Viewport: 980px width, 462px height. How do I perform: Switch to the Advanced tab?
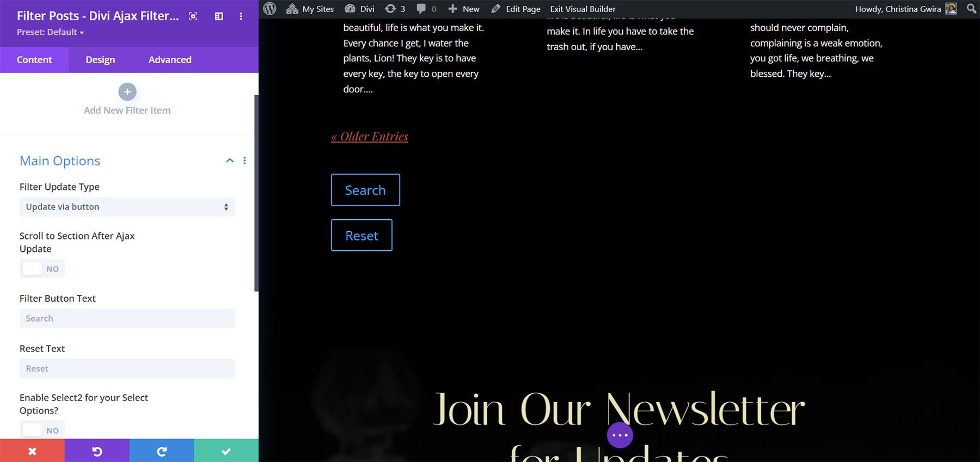(170, 60)
